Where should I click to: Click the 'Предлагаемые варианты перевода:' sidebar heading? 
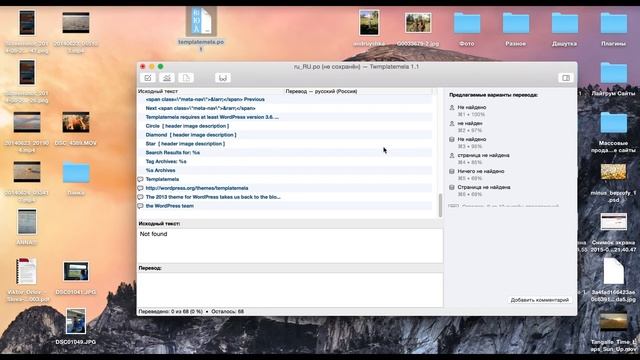tap(493, 95)
